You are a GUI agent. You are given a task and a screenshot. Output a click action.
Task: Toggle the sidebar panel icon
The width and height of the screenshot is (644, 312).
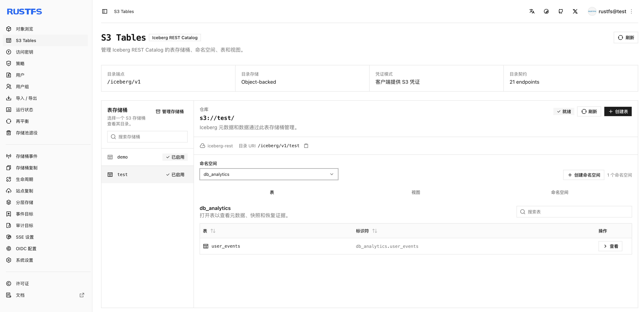point(105,12)
